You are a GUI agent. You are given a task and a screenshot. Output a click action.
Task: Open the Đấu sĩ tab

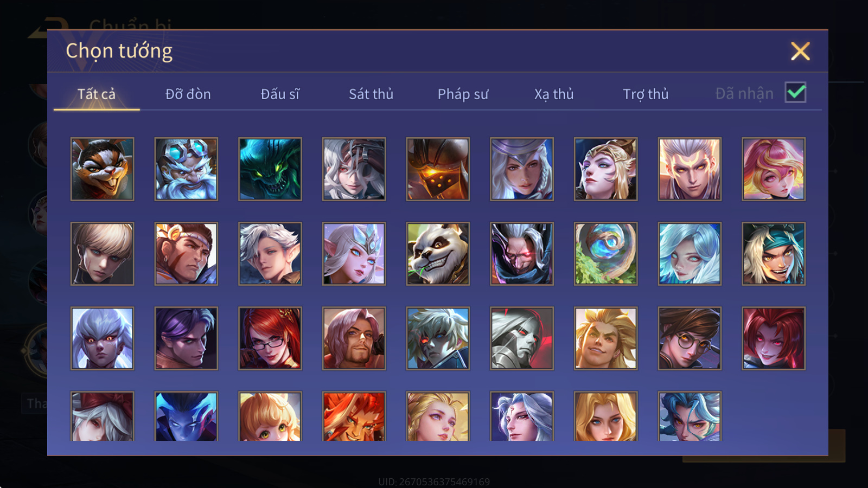(x=280, y=94)
